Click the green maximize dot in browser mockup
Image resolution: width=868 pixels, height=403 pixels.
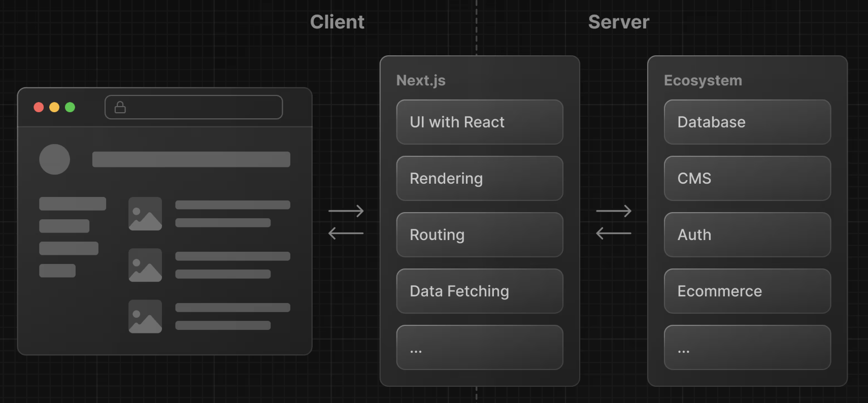70,107
